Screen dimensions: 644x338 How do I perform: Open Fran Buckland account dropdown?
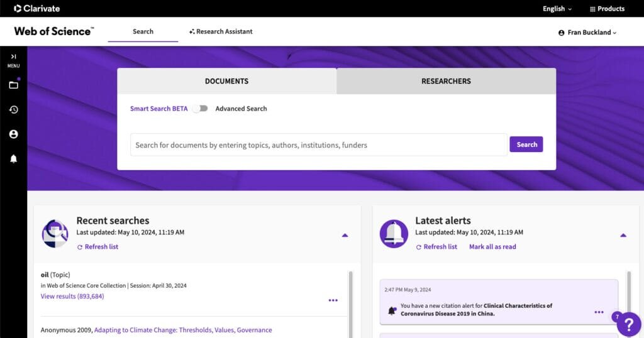point(587,33)
